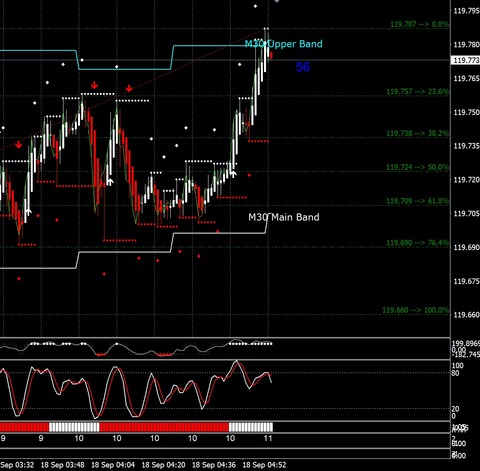Click the 119.738 --> 38.2% Fibonacci label

tap(417, 133)
